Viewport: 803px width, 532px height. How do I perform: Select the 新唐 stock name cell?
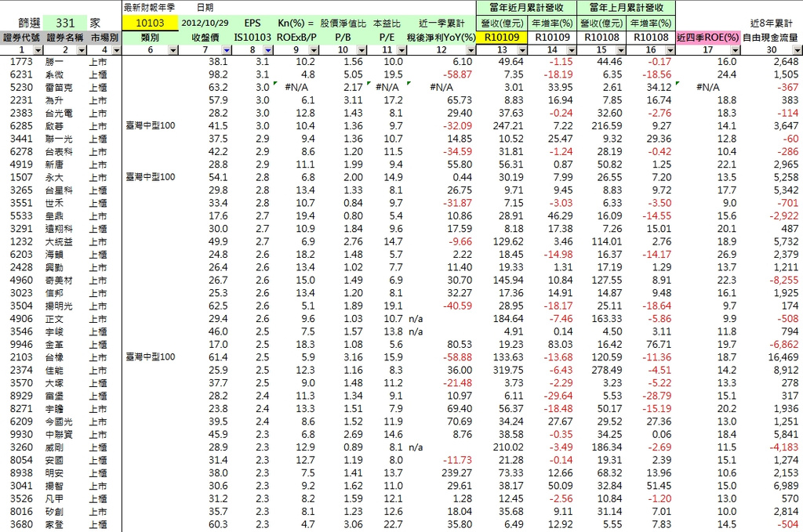coord(54,165)
